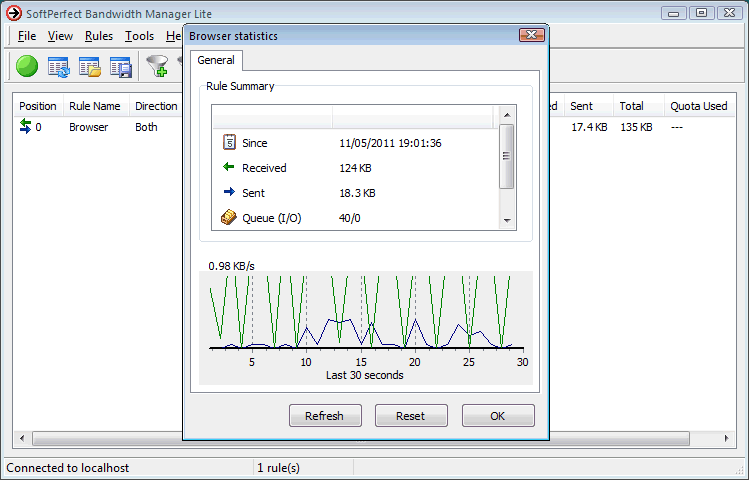
Task: Click the Since calendar icon
Action: coord(228,143)
